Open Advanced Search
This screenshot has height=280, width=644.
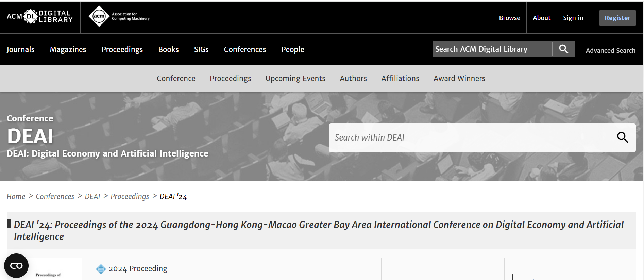[x=610, y=50]
